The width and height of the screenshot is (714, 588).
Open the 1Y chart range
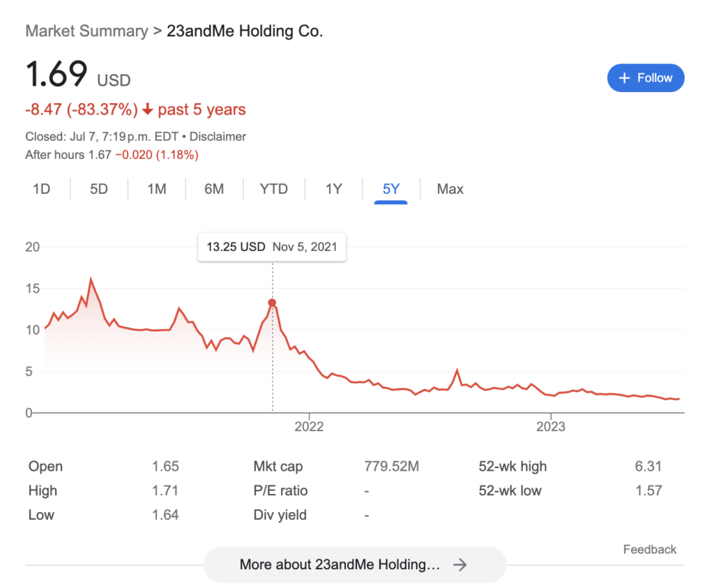tap(334, 189)
